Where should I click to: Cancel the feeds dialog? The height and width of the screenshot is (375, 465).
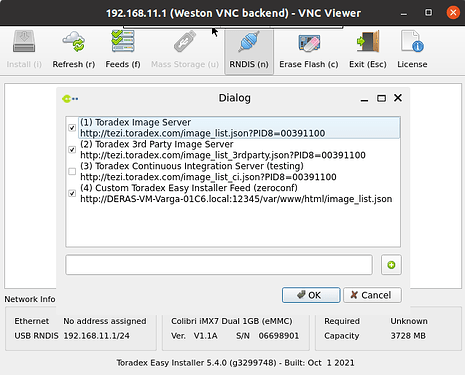pyautogui.click(x=372, y=295)
